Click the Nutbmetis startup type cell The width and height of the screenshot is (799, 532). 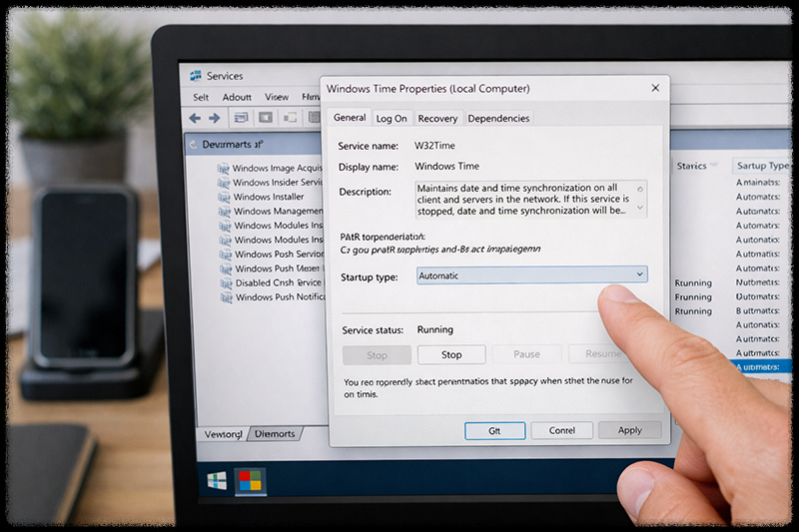[x=757, y=282]
